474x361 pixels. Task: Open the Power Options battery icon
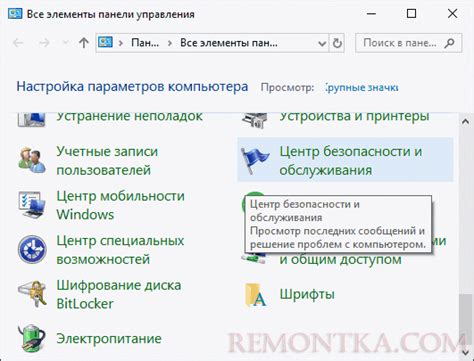point(32,338)
